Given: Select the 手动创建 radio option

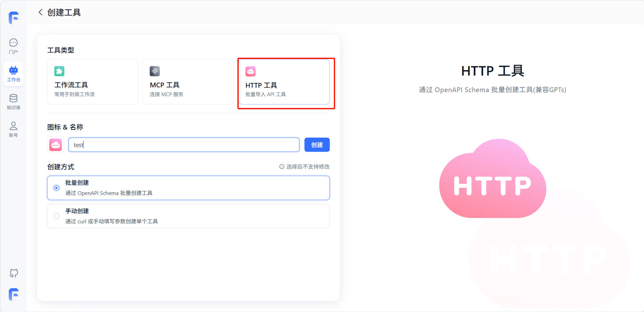Looking at the screenshot, I should point(57,216).
